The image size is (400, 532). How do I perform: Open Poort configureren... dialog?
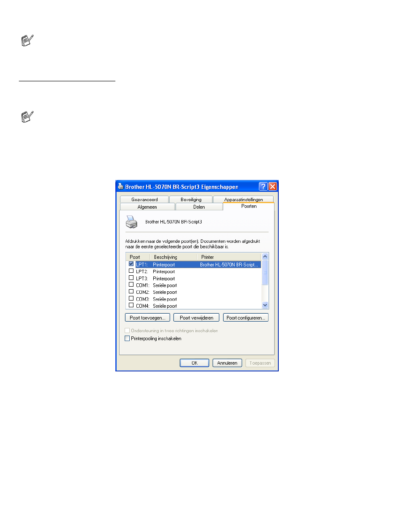pos(245,317)
